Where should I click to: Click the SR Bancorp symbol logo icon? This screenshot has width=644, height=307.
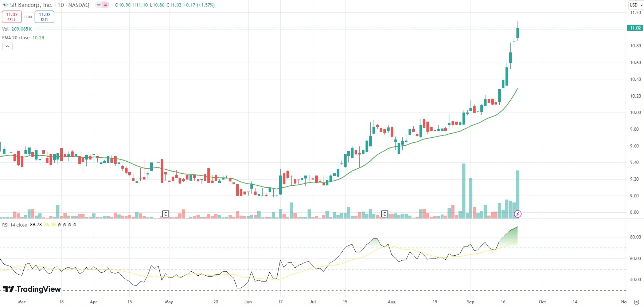[5, 5]
